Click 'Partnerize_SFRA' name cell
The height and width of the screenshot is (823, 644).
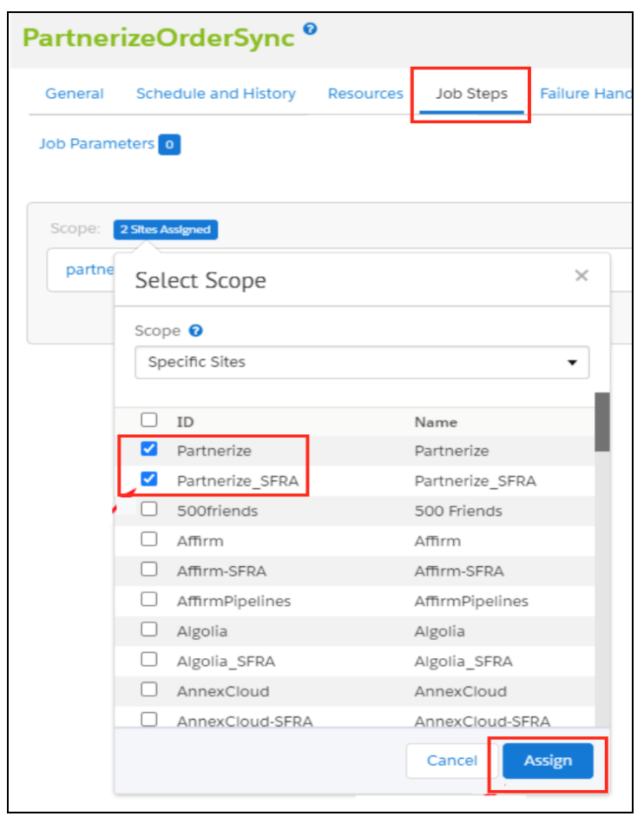pyautogui.click(x=475, y=481)
